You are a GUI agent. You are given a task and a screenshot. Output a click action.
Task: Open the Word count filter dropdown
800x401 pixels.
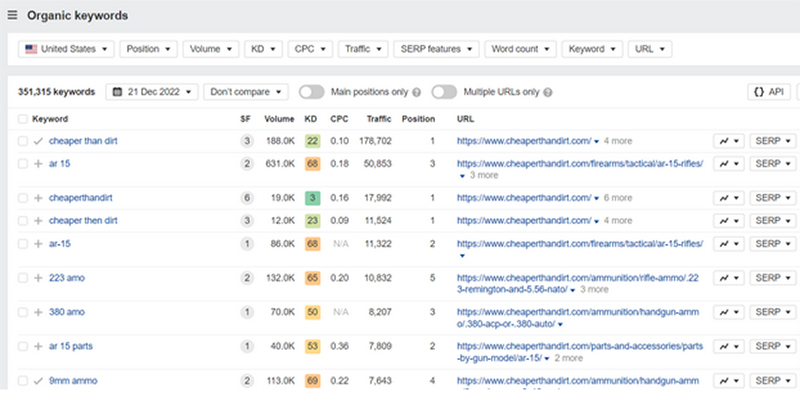pyautogui.click(x=520, y=49)
